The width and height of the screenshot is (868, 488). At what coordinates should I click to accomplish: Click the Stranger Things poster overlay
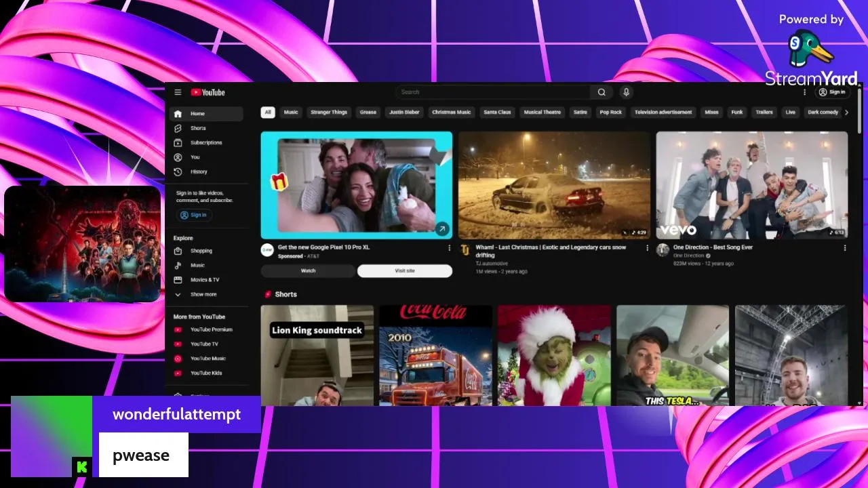[83, 244]
